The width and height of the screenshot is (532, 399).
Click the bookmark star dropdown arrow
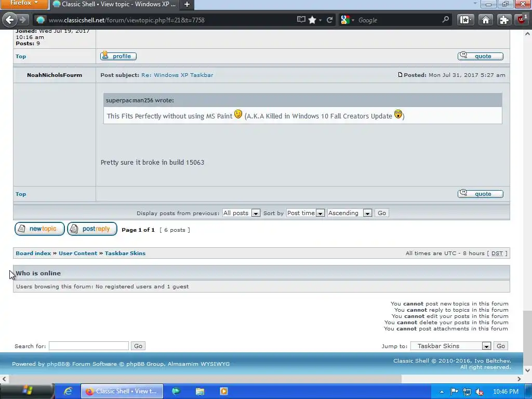[320, 20]
